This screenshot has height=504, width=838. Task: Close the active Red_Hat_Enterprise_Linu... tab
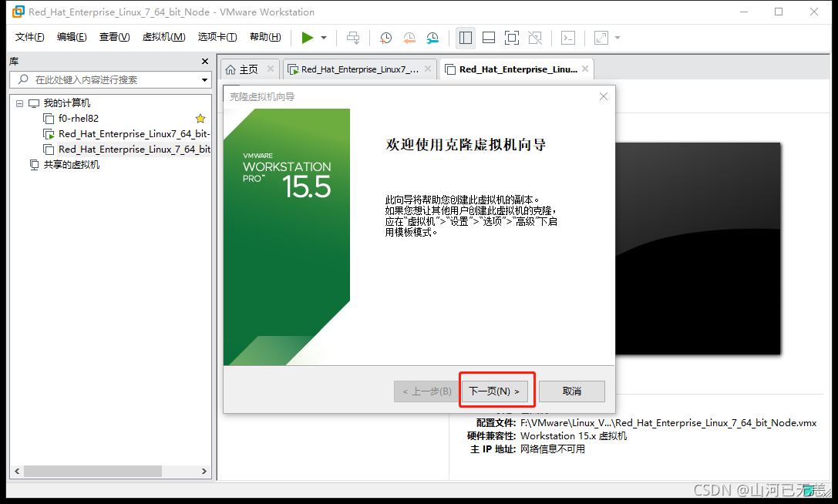(x=585, y=69)
